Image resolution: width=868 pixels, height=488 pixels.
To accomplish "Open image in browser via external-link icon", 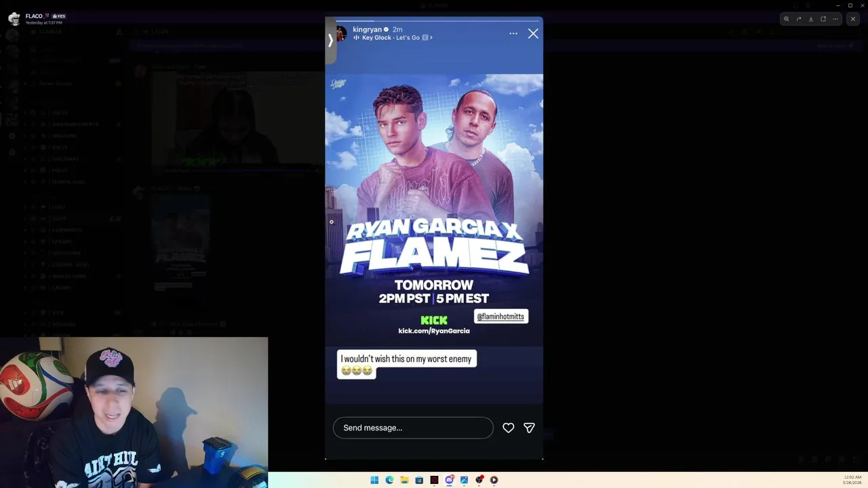I will point(823,19).
